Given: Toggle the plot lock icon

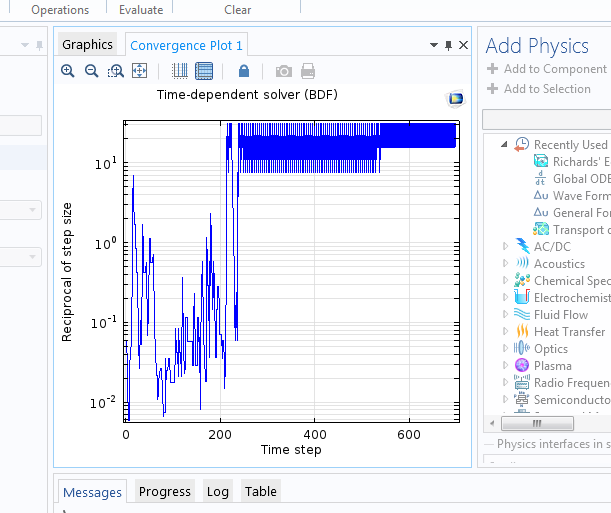Looking at the screenshot, I should 244,71.
